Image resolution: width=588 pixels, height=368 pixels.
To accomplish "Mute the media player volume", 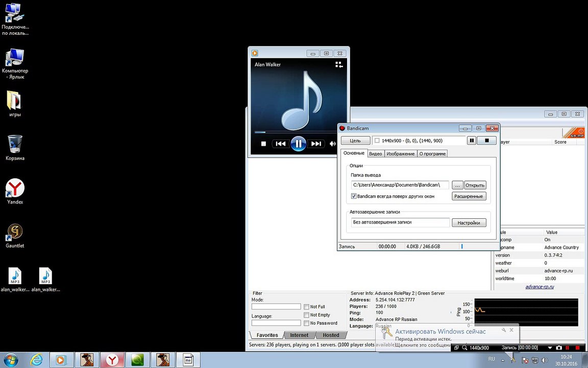I will (332, 144).
